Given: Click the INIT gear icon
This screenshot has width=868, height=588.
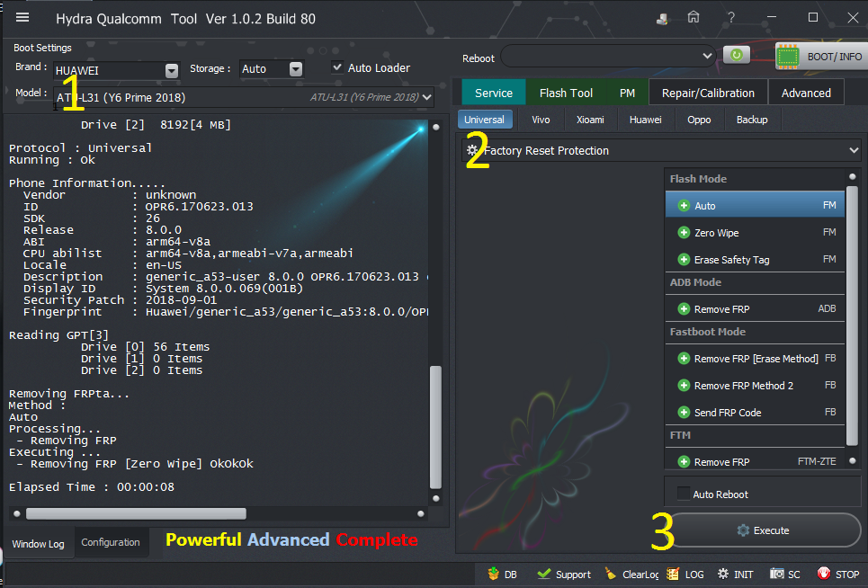Looking at the screenshot, I should pos(723,575).
